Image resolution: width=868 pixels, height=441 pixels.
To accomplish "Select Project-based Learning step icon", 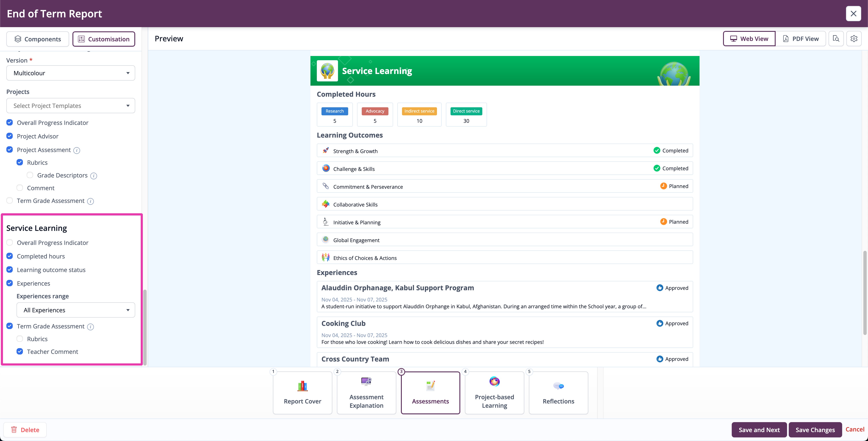I will 494,382.
